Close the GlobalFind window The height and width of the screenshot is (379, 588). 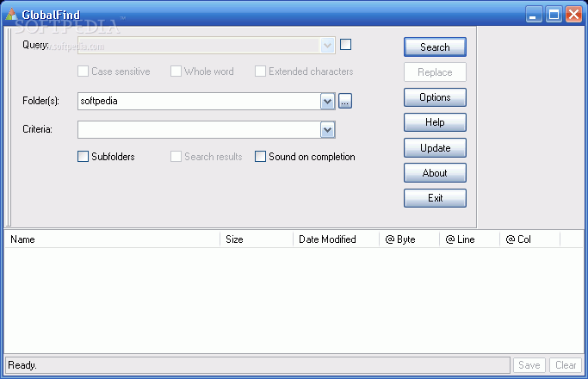coord(573,15)
